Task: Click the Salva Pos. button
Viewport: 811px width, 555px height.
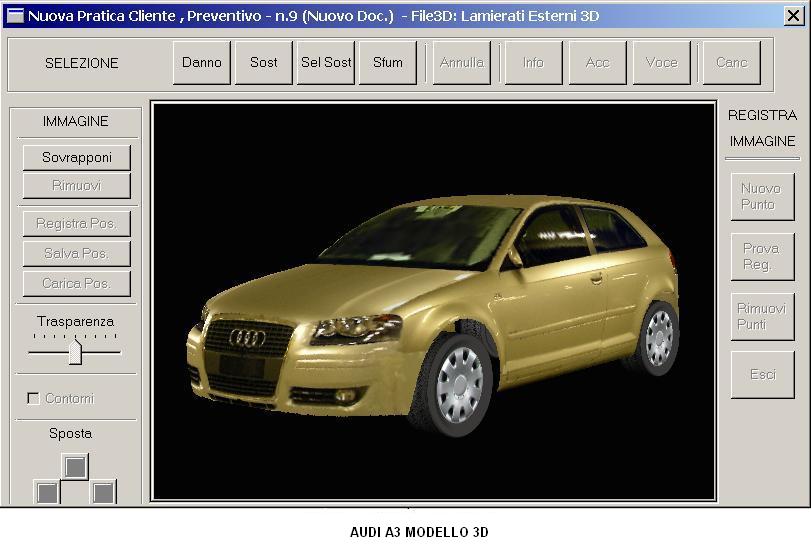Action: pyautogui.click(x=77, y=253)
